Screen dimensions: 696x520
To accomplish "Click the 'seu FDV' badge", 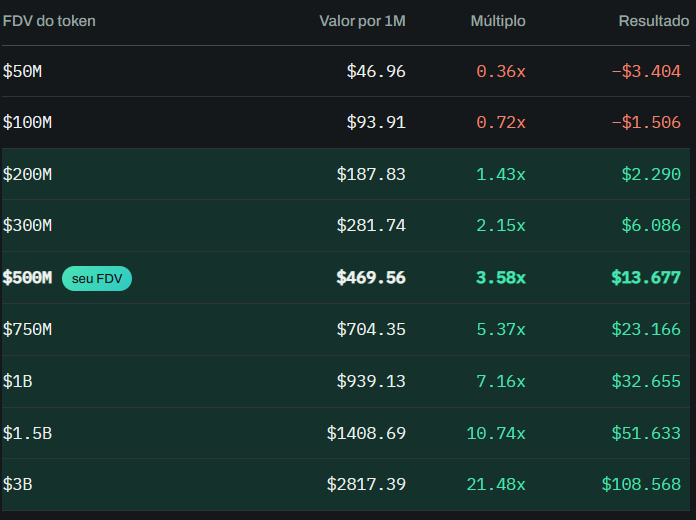I will tap(97, 278).
